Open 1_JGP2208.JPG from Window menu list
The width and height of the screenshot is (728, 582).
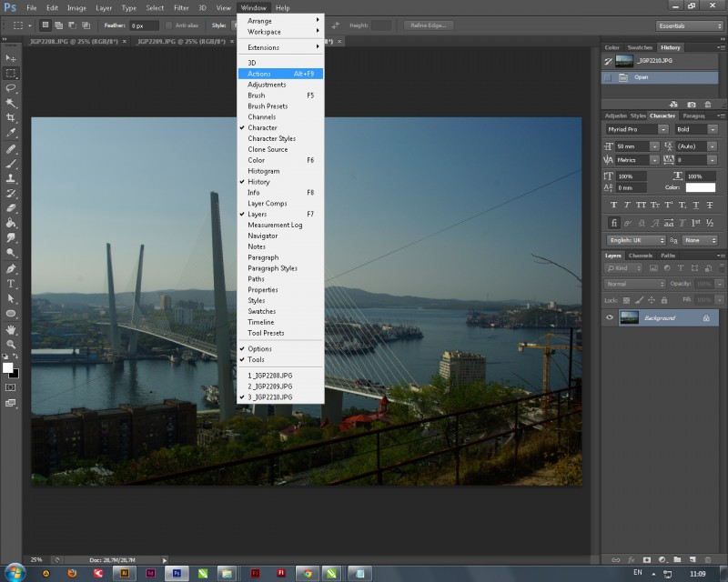[x=269, y=376]
